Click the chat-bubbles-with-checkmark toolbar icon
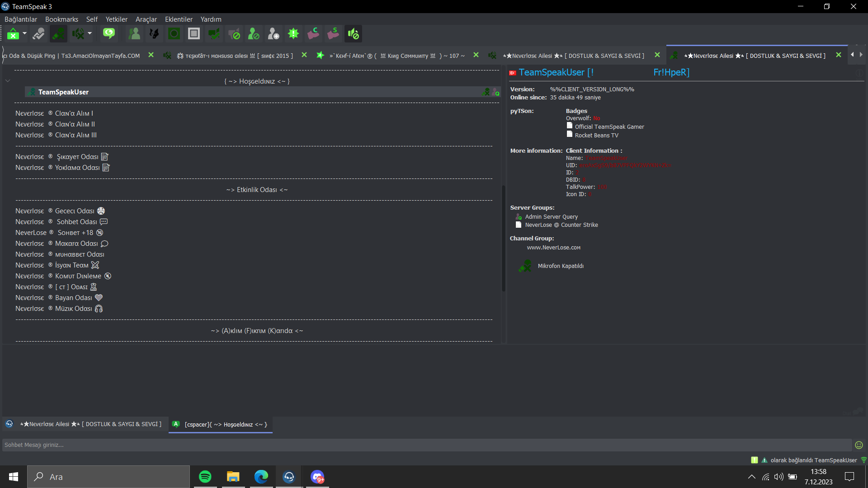The width and height of the screenshot is (868, 488). (x=214, y=34)
